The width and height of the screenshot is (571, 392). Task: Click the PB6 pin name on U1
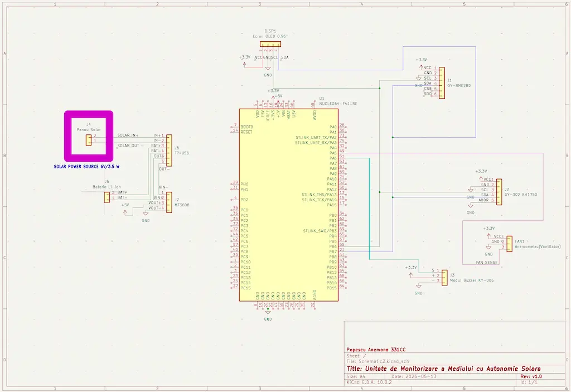tap(333, 246)
